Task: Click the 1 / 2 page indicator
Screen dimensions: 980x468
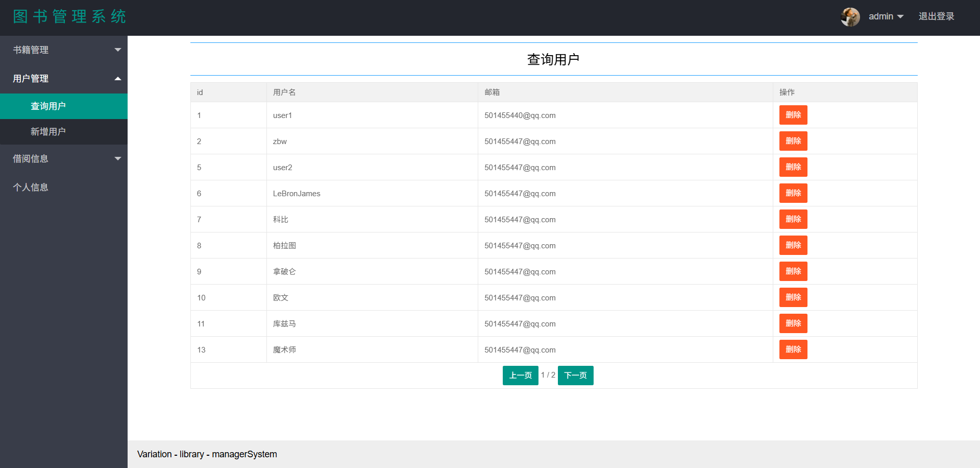Action: pos(548,375)
